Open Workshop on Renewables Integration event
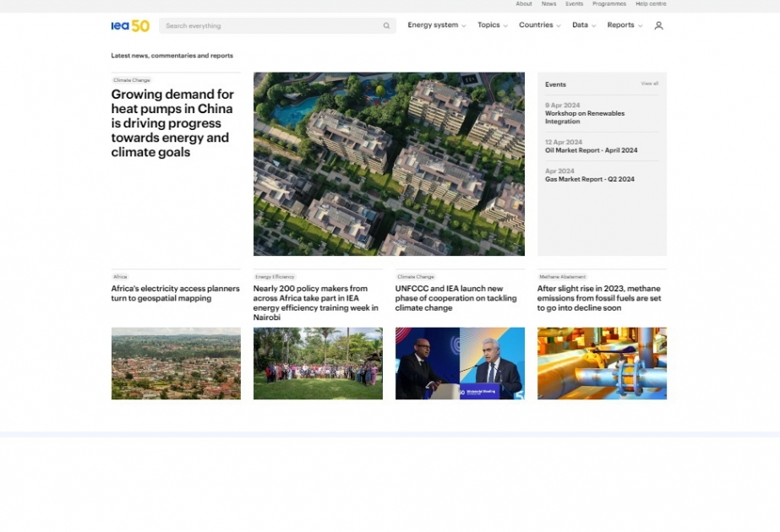 point(585,117)
